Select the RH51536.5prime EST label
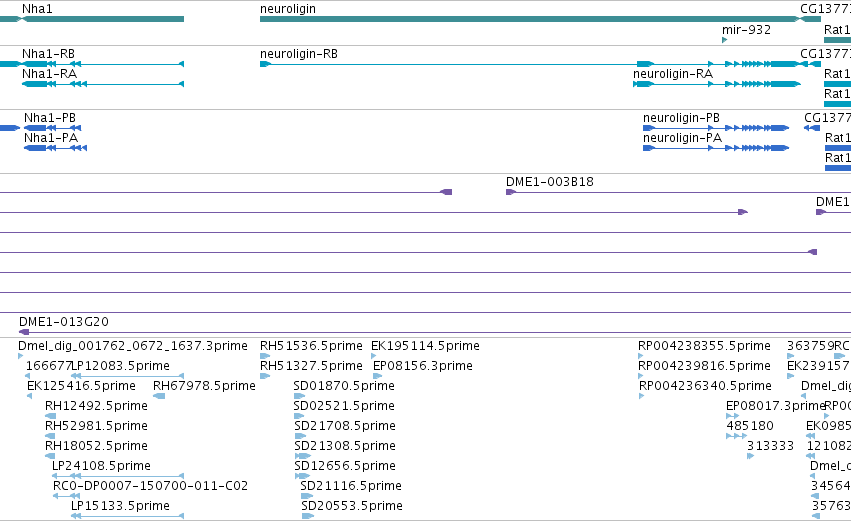 click(311, 346)
